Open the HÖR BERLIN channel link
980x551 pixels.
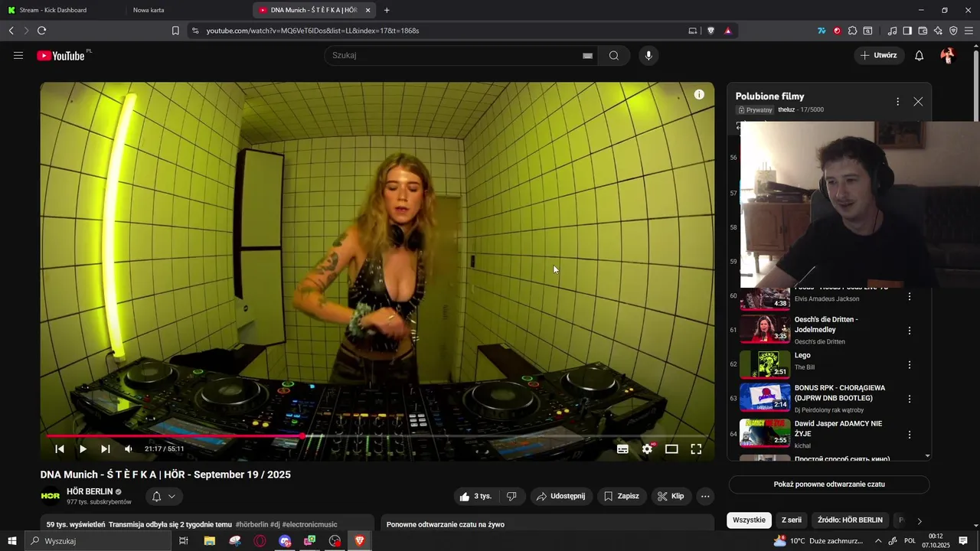pyautogui.click(x=90, y=491)
